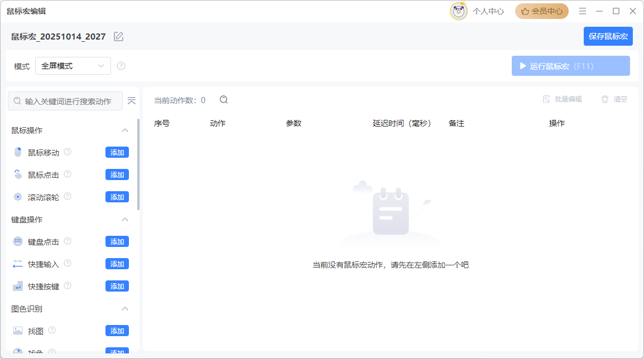Screen dimensions: 644x359
Task: Click the panda avatar icon
Action: (x=459, y=11)
